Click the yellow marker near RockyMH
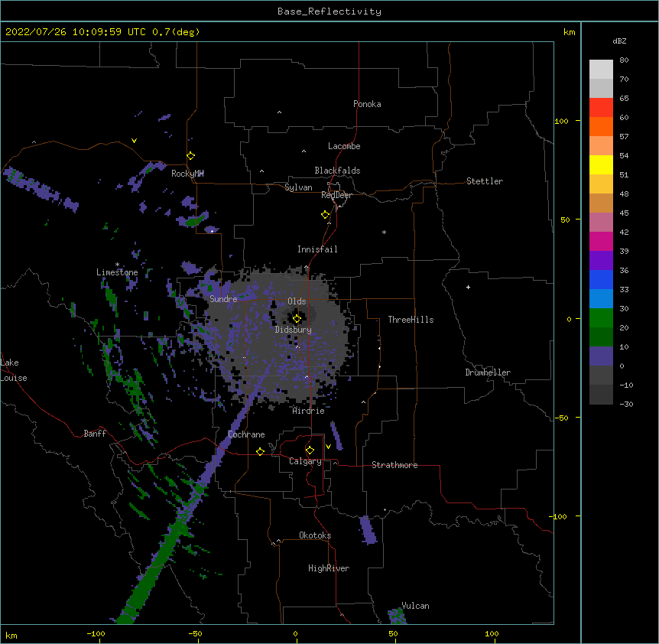 click(191, 156)
